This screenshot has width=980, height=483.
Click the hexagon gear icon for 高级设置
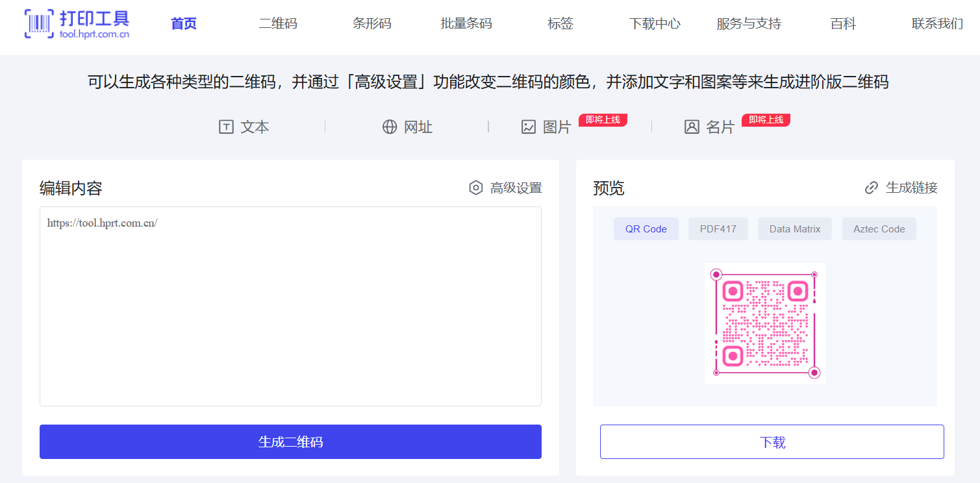pyautogui.click(x=476, y=188)
